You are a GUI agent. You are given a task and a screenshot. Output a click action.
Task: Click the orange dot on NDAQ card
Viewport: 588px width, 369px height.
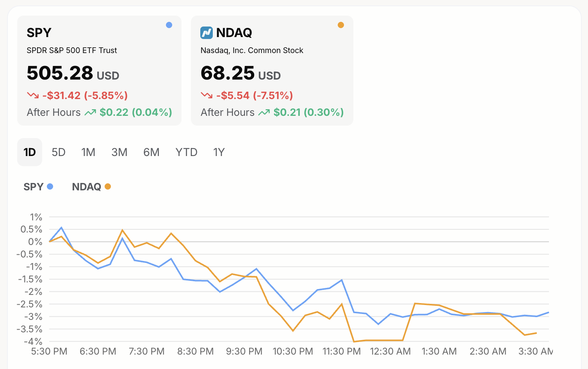click(341, 25)
